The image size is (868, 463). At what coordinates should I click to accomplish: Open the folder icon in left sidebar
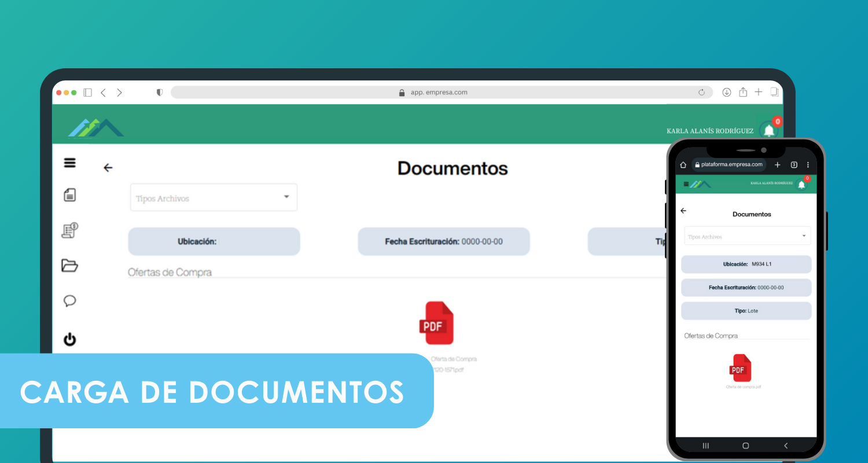[x=70, y=266]
